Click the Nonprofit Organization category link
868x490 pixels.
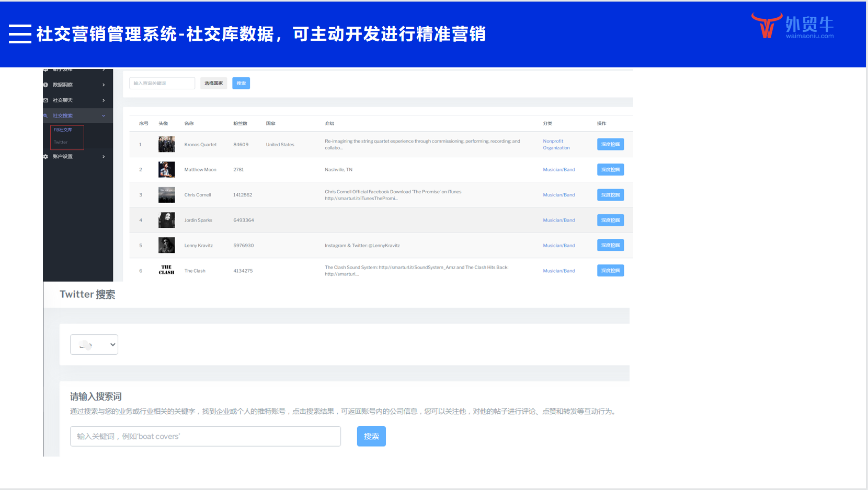(556, 145)
